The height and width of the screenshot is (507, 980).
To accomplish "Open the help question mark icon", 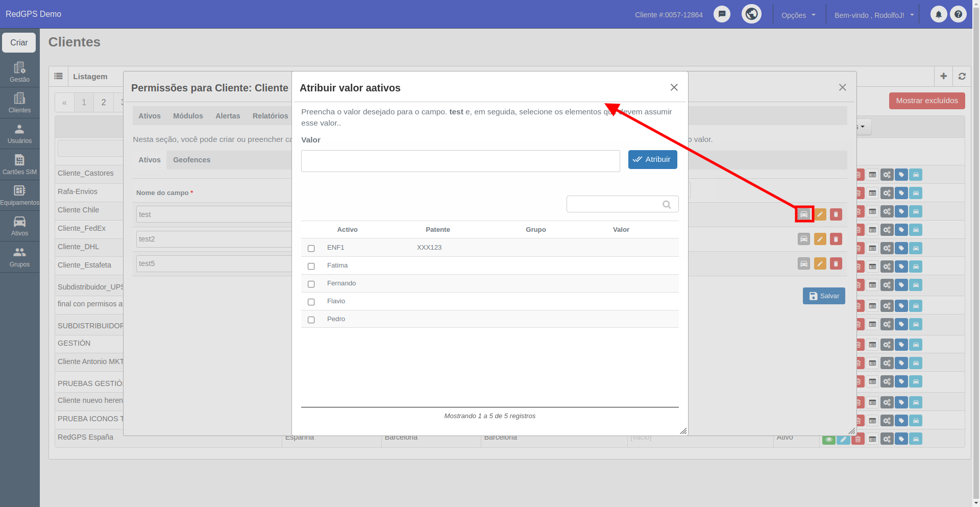I will point(958,14).
